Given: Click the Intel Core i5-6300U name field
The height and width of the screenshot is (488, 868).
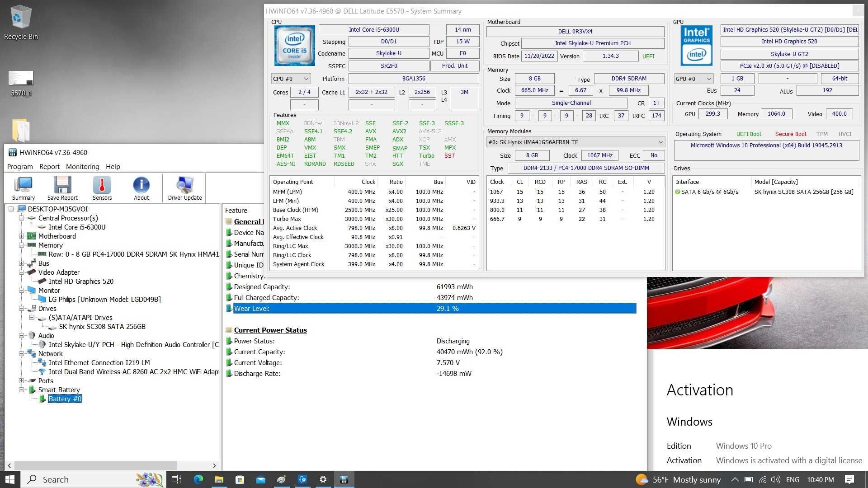Looking at the screenshot, I should coord(374,30).
